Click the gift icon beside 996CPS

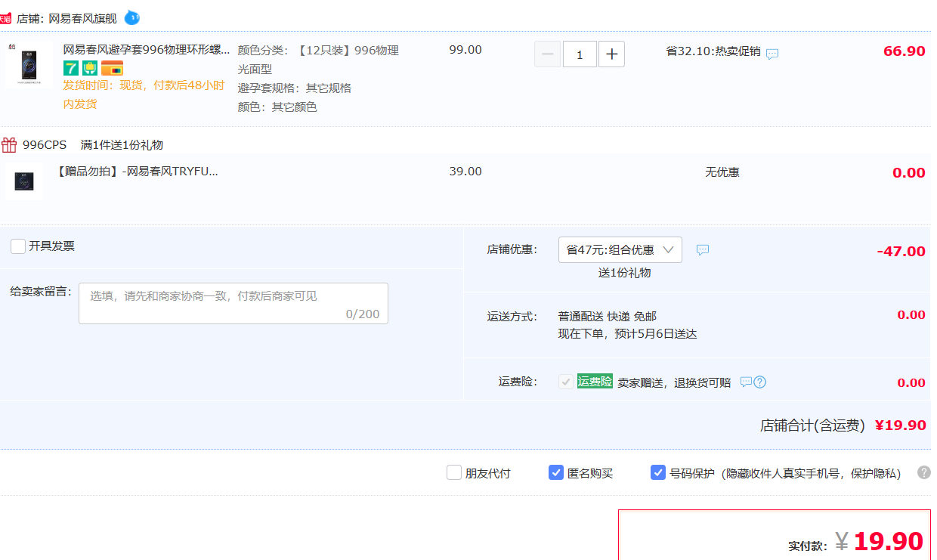tap(9, 144)
